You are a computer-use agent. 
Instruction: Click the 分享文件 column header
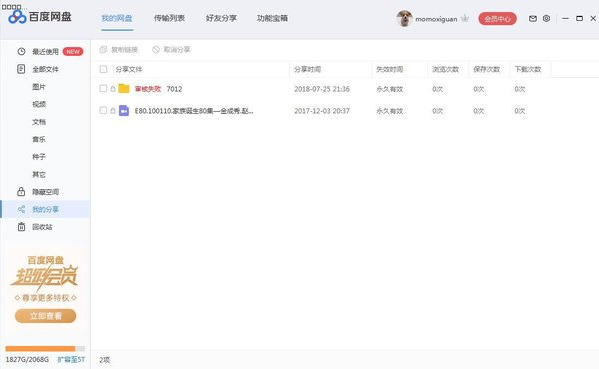point(129,69)
